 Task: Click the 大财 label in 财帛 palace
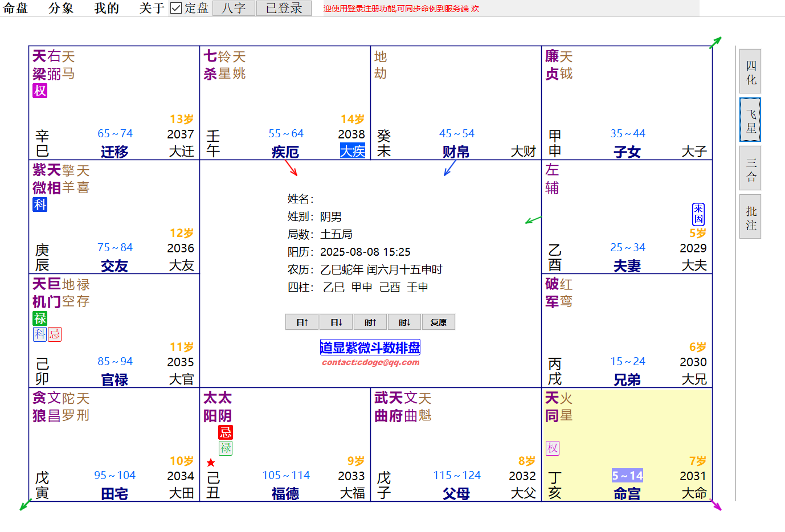[524, 152]
